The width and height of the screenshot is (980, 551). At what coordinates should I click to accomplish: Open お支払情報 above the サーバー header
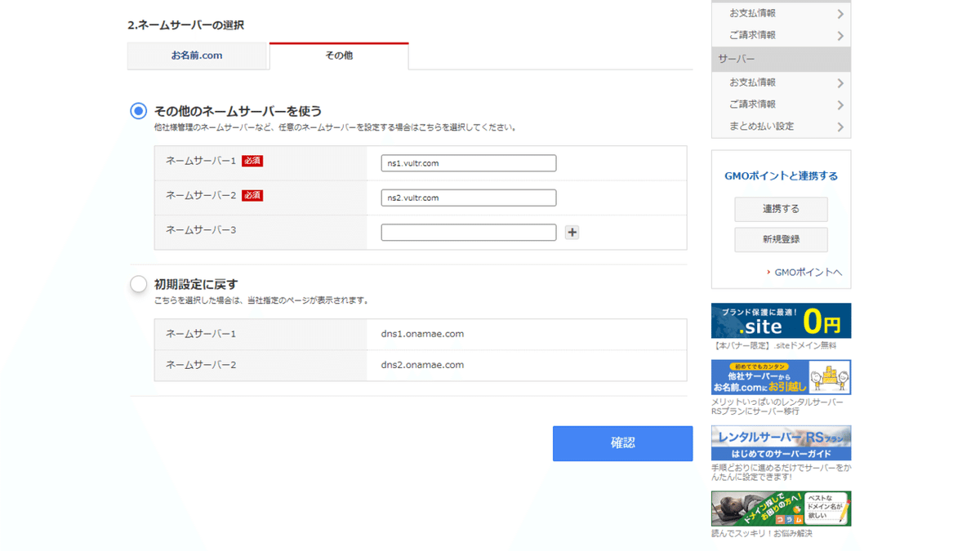tap(752, 13)
